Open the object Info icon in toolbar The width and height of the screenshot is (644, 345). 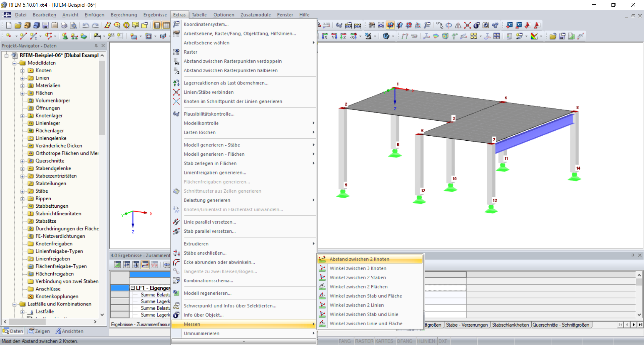[476, 25]
